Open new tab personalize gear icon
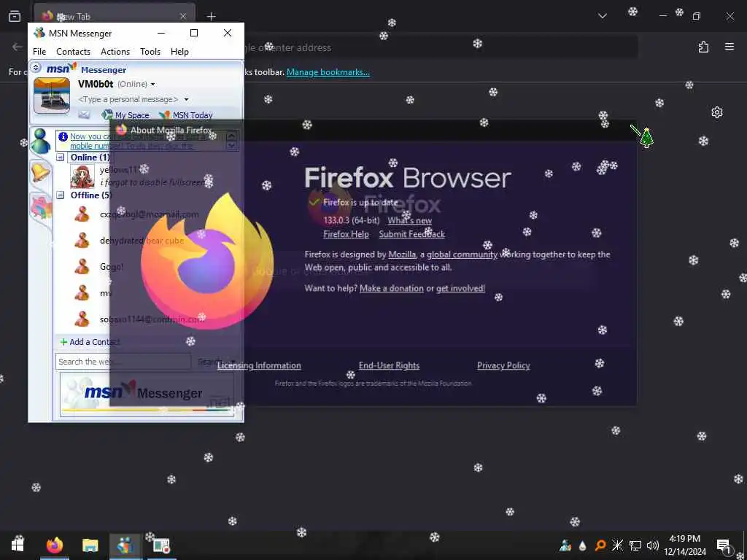The height and width of the screenshot is (560, 747). pos(717,112)
